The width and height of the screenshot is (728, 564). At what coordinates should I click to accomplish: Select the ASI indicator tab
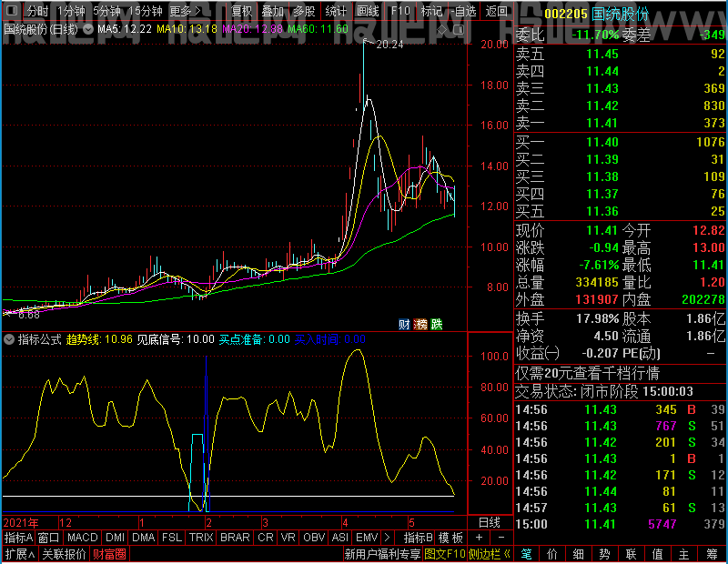pyautogui.click(x=339, y=538)
